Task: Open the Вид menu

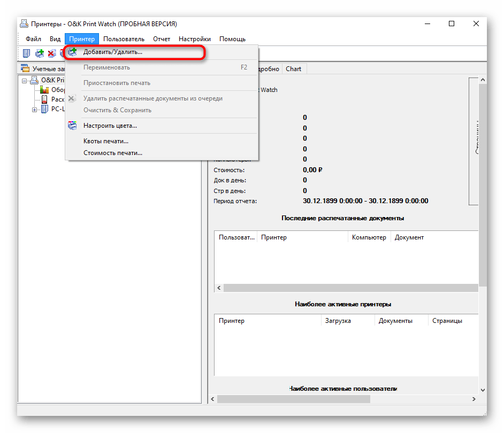Action: 55,39
